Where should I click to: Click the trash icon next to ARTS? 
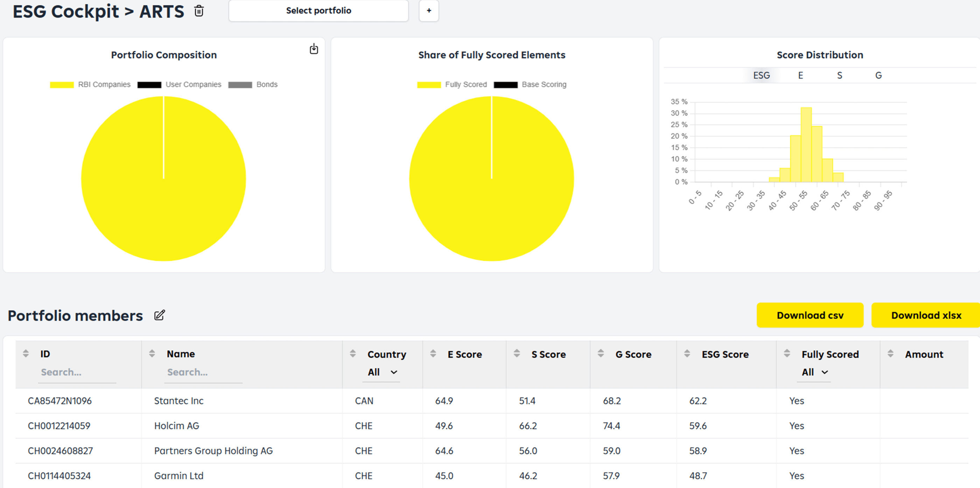199,11
